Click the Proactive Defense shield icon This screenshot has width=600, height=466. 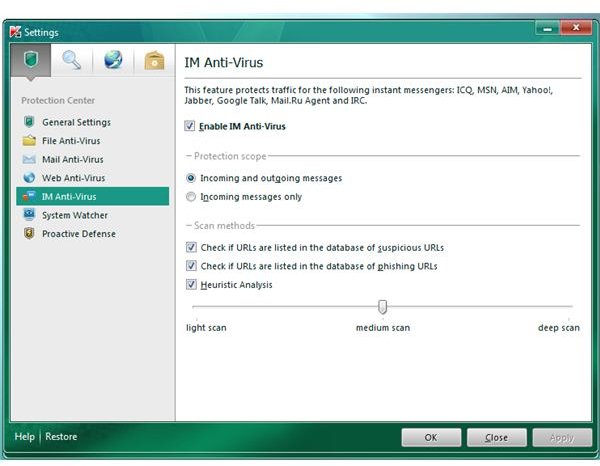coord(29,233)
